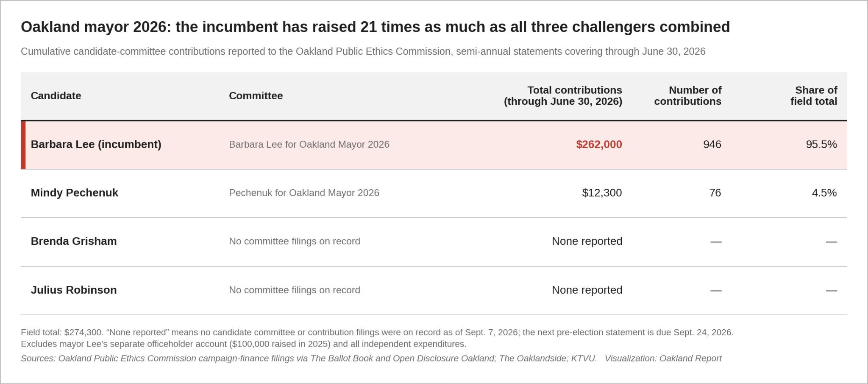The width and height of the screenshot is (868, 384).
Task: Select the Share of field total header
Action: [814, 96]
